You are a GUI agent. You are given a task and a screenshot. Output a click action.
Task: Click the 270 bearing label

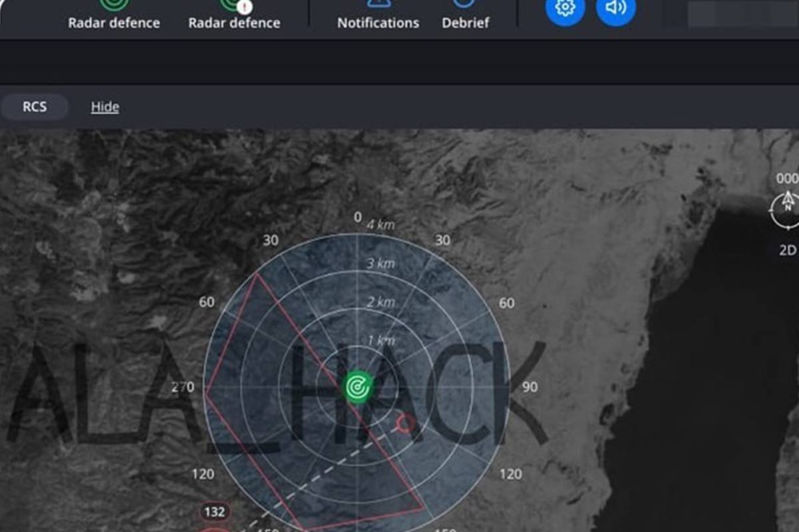pyautogui.click(x=183, y=387)
